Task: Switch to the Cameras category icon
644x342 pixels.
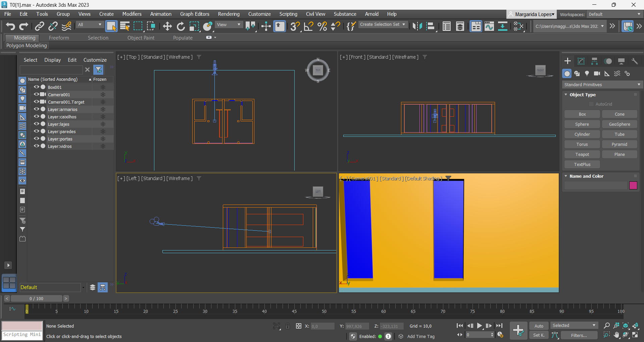Action: pos(597,73)
